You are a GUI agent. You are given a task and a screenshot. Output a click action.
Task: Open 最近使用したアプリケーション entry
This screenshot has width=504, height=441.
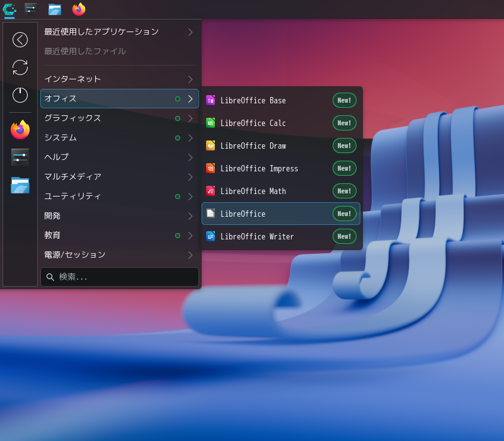(120, 32)
